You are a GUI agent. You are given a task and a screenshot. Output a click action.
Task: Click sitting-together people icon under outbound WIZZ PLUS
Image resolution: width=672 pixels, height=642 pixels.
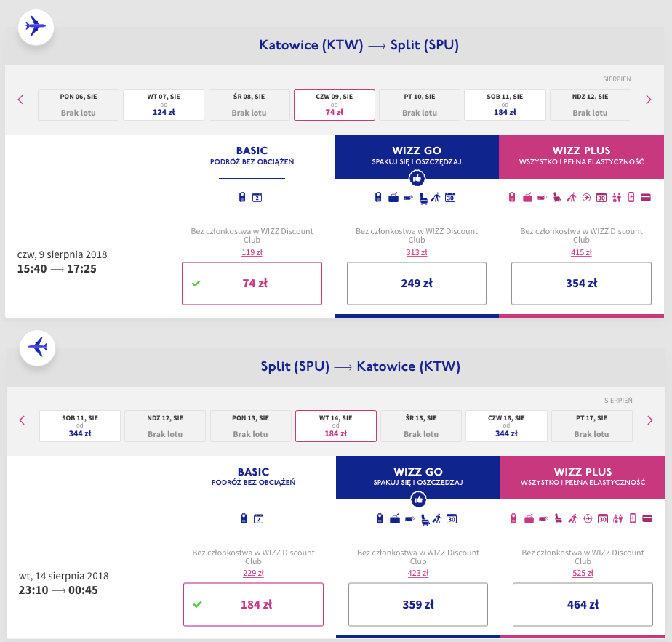[x=617, y=198]
